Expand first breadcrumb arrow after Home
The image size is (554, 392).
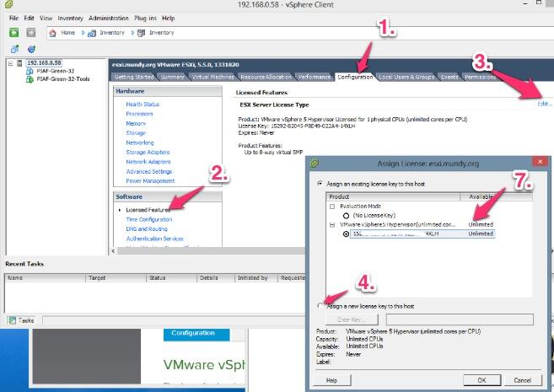tap(83, 33)
